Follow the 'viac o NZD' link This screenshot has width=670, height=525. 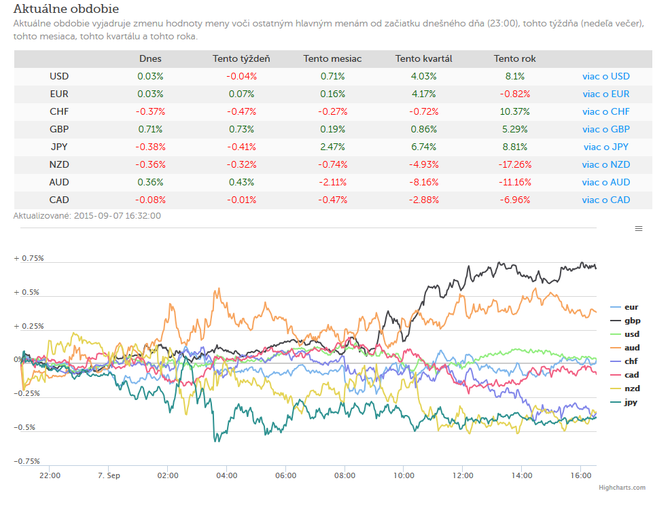tap(606, 164)
